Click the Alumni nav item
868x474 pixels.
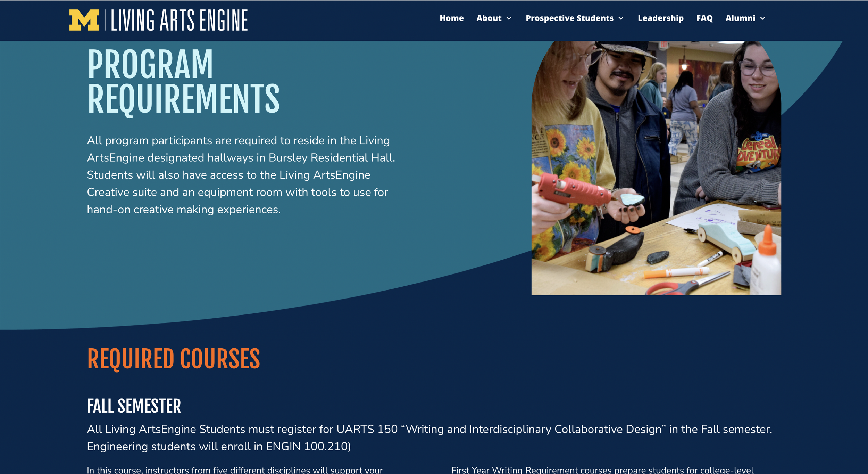click(740, 18)
